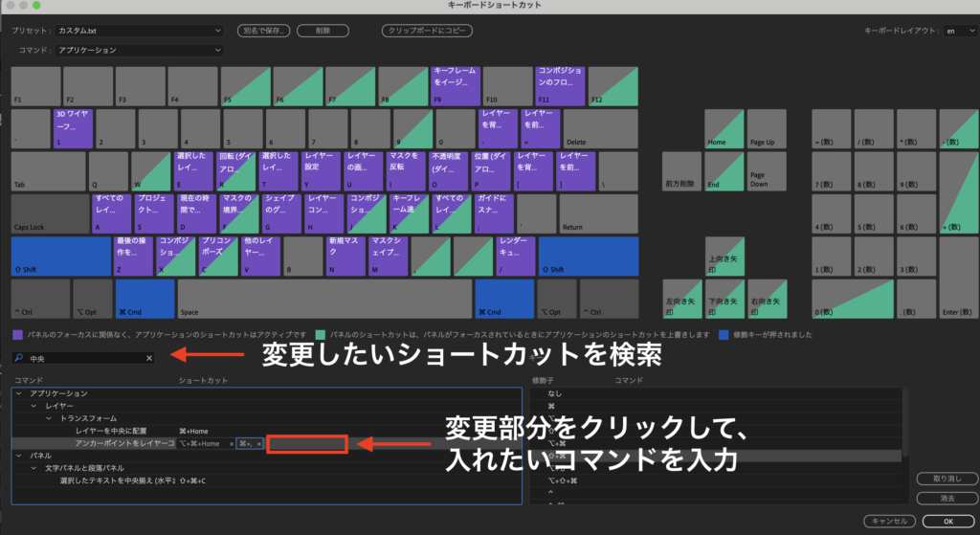Image resolution: width=980 pixels, height=535 pixels.
Task: Click the left blue Shift modifier key
Action: point(60,256)
